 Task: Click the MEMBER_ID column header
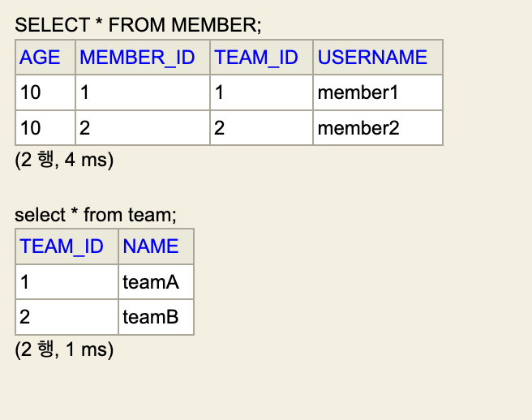(138, 58)
